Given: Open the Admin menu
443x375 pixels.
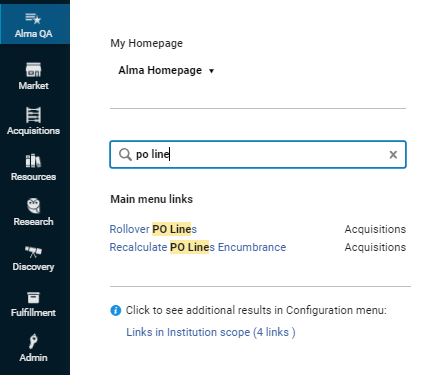Looking at the screenshot, I should (33, 348).
